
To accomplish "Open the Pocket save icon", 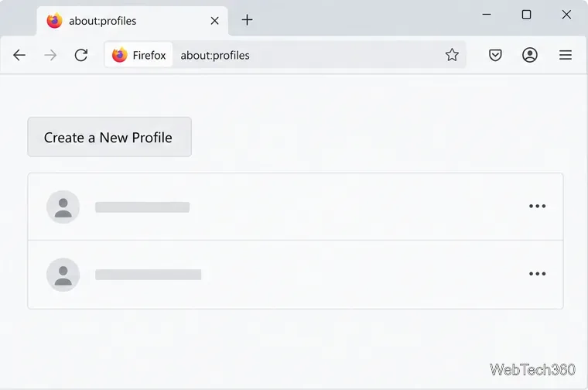I will (495, 56).
